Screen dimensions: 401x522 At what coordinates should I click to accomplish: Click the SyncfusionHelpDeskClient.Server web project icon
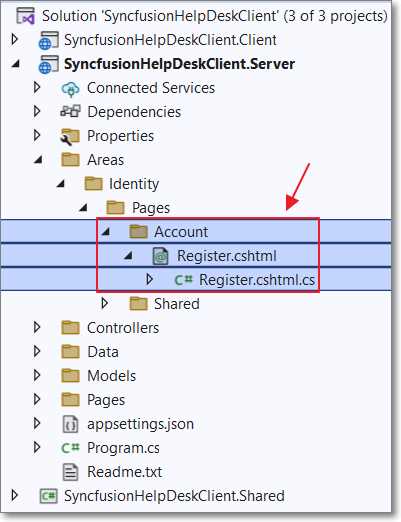[x=49, y=64]
